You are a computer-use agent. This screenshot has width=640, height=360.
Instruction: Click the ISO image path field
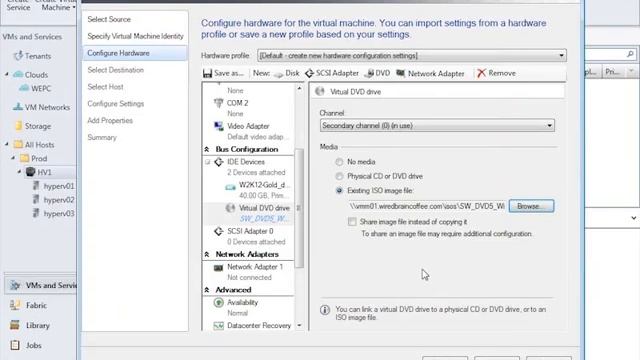427,206
